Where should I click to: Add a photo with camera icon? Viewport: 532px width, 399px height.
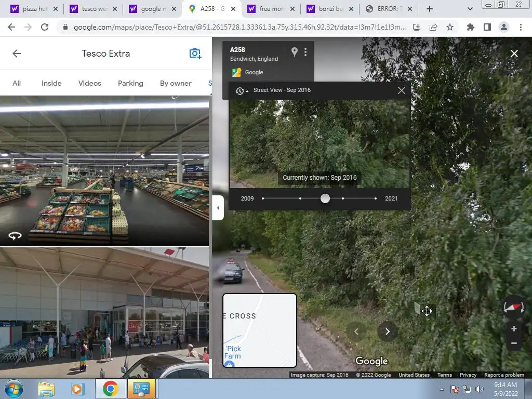click(x=195, y=54)
